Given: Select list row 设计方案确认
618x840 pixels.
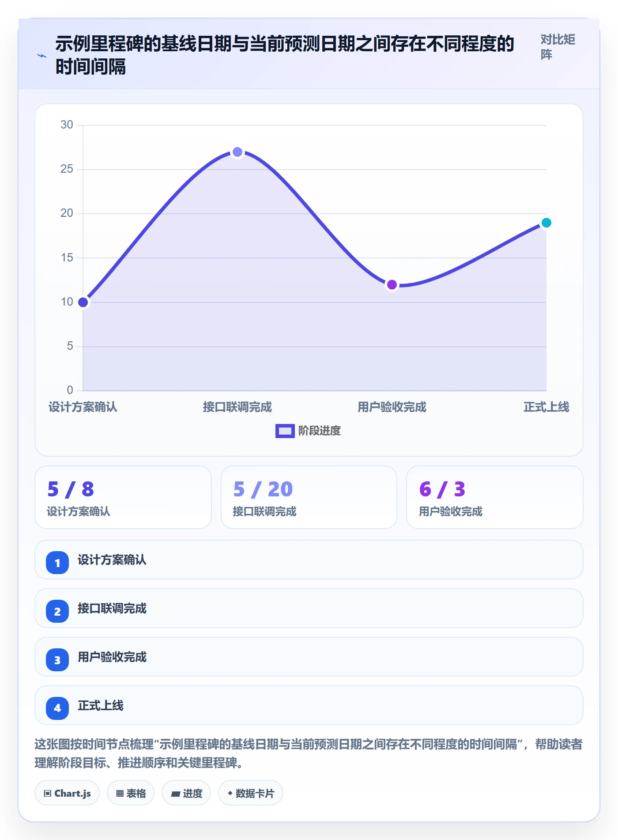Looking at the screenshot, I should point(309,560).
